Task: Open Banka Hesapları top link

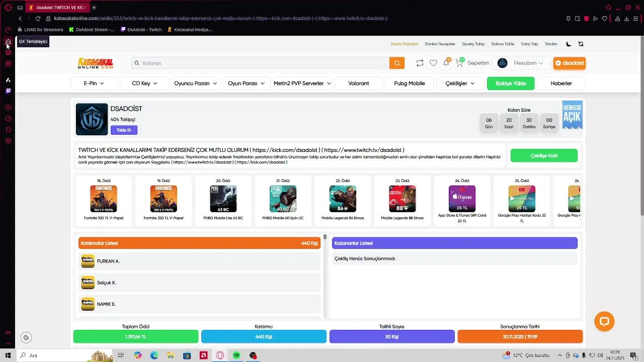Action: pyautogui.click(x=440, y=44)
